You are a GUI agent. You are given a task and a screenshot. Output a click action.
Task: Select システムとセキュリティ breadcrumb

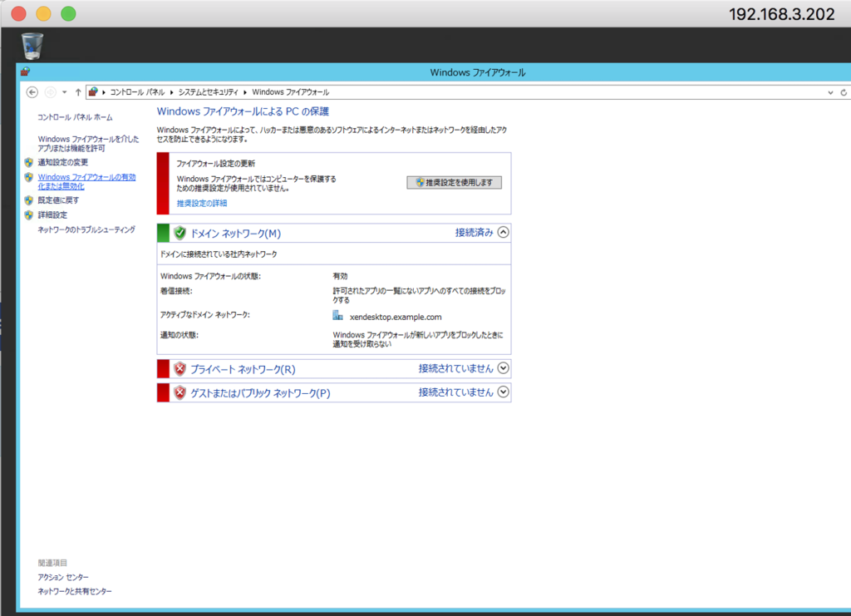pos(208,92)
